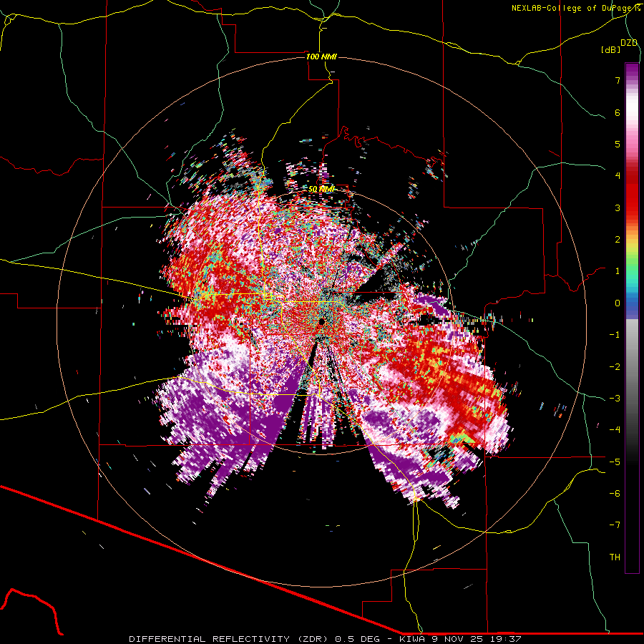
Task: Click the -3 dB label on color scale
Action: tap(615, 399)
